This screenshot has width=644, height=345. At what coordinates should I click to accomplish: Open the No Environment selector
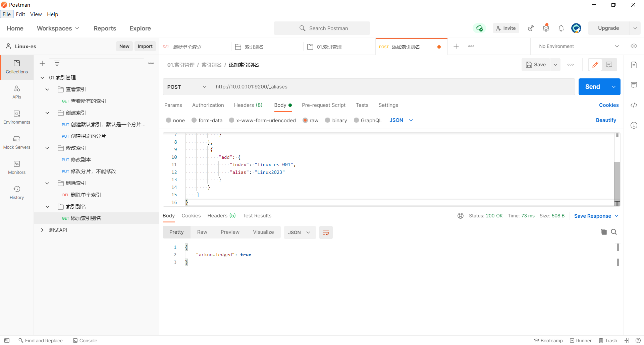579,46
